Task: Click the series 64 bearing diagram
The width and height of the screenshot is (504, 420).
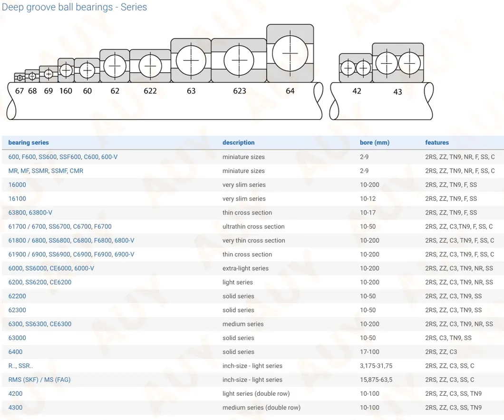Action: [x=290, y=53]
